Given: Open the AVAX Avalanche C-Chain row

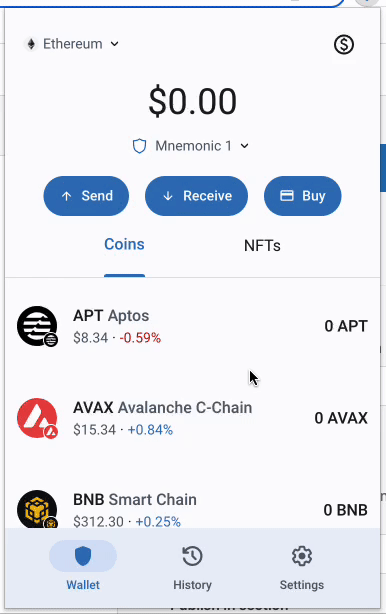Looking at the screenshot, I should (192, 418).
